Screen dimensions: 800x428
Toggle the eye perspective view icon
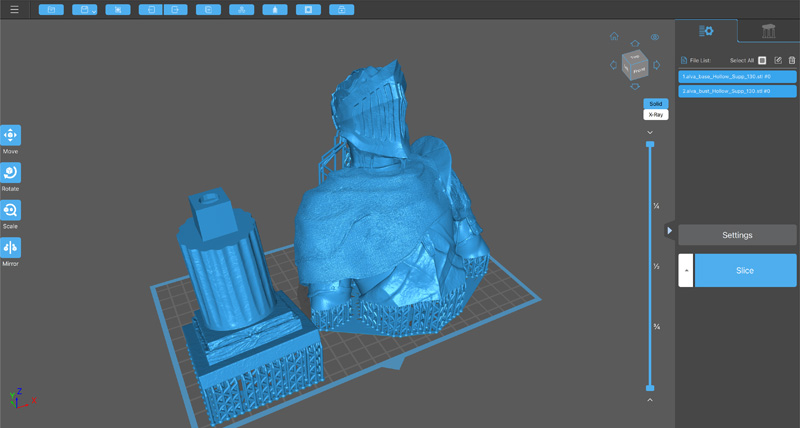coord(655,37)
